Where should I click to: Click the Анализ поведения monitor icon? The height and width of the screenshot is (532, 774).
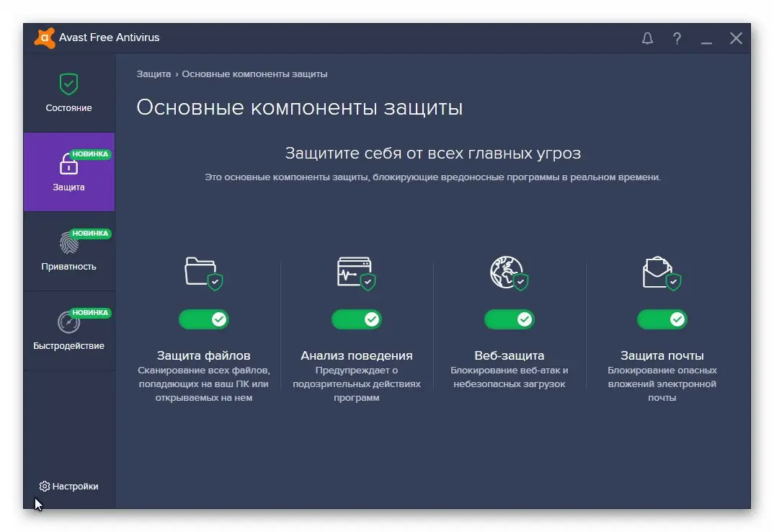click(x=357, y=272)
